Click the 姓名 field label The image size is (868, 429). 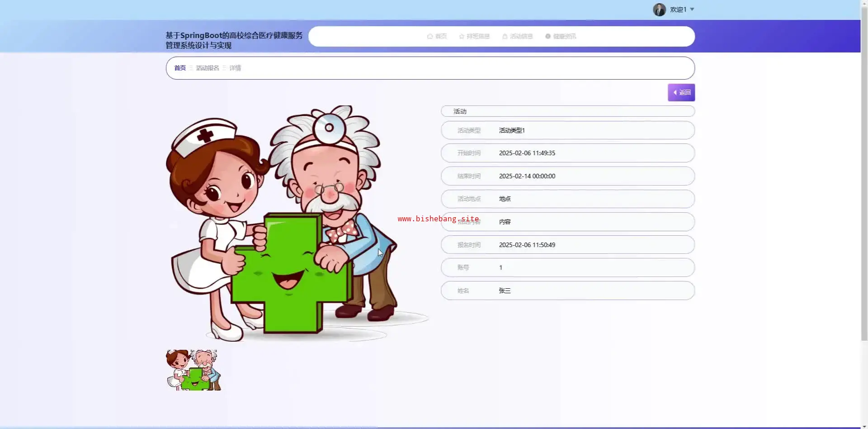pos(463,291)
